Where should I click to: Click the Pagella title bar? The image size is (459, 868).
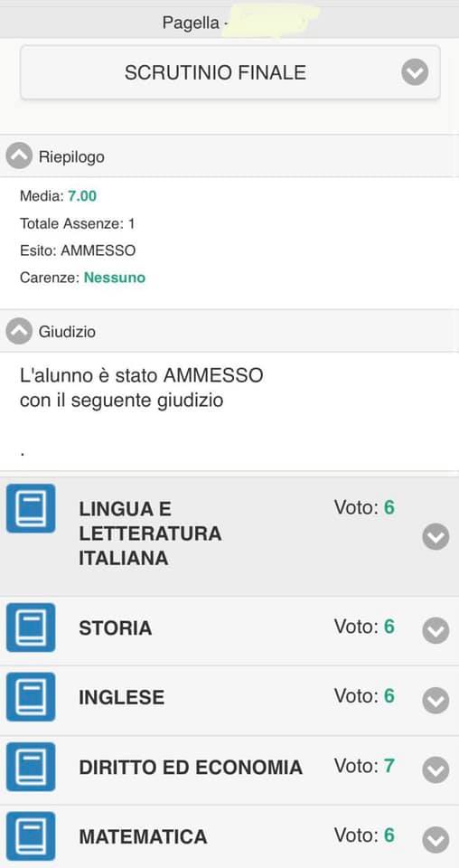[x=229, y=23]
